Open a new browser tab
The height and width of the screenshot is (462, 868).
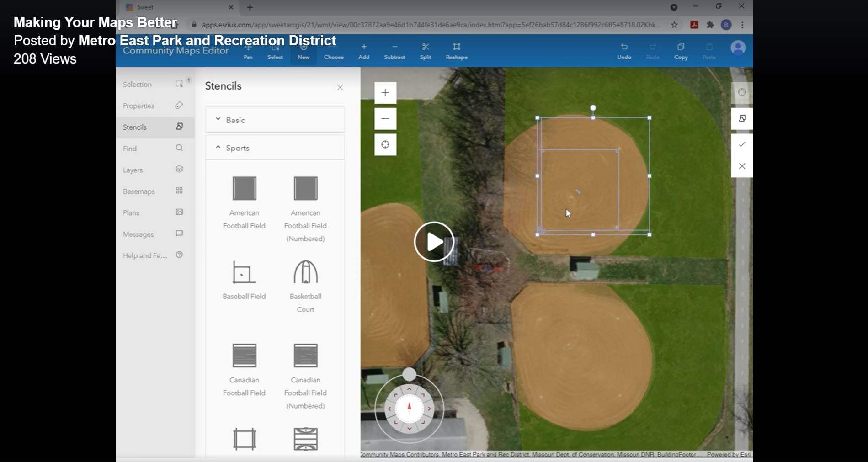point(250,7)
